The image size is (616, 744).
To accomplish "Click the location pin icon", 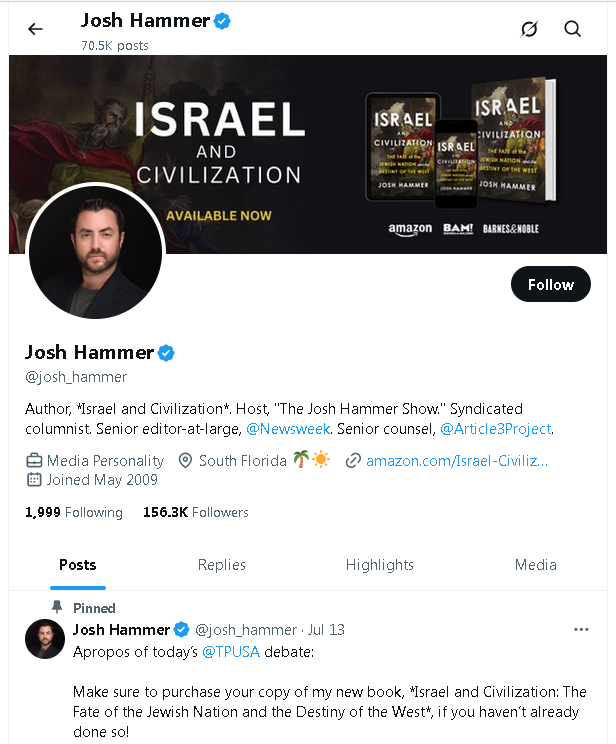I will 184,461.
